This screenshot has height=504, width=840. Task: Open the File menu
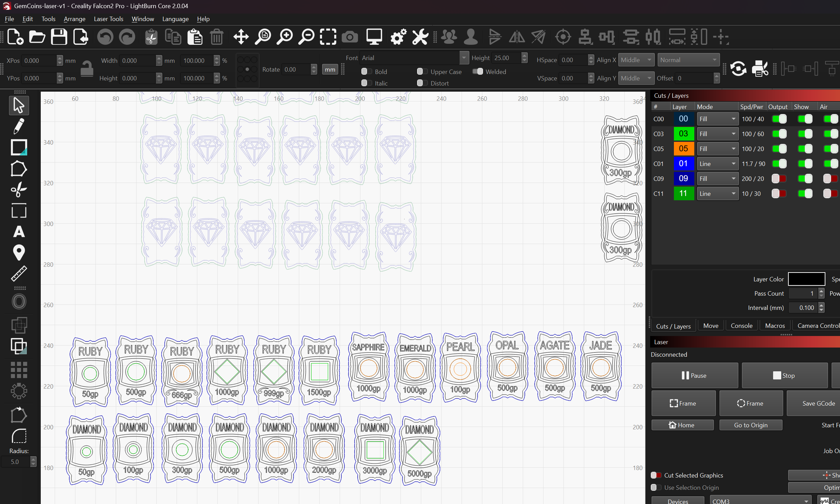coord(10,19)
